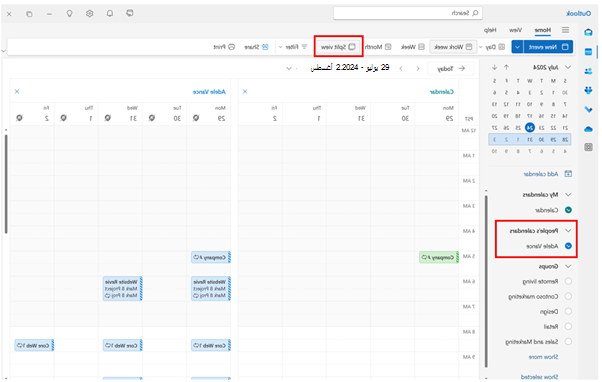Open the View tab
Image resolution: width=602 pixels, height=382 pixels.
(x=515, y=30)
